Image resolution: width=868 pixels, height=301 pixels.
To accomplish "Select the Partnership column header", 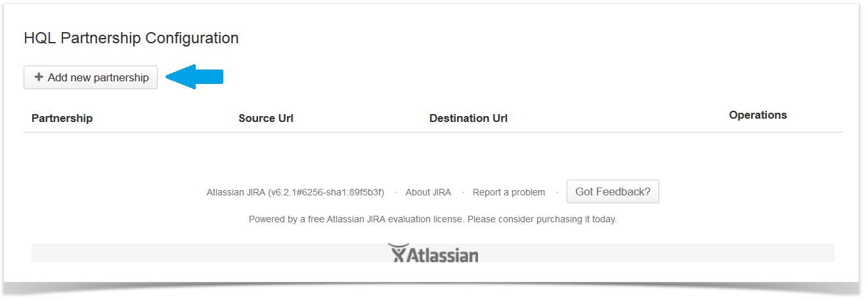I will tap(62, 118).
